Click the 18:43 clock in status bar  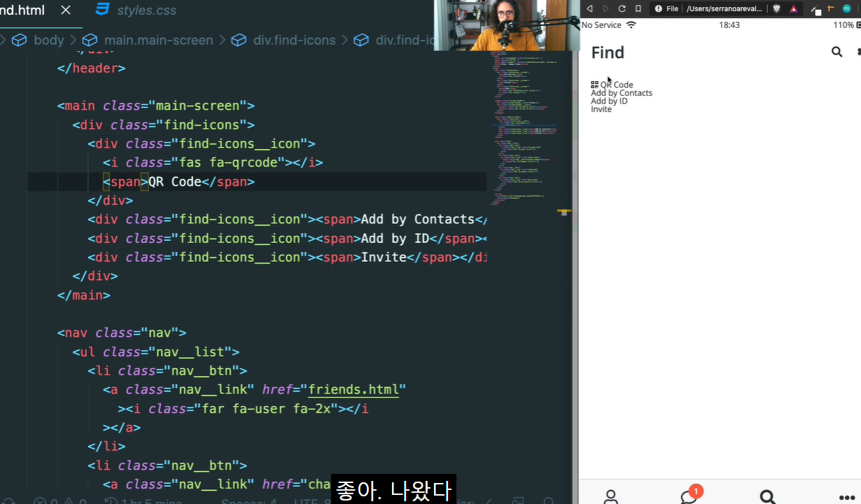coord(729,25)
